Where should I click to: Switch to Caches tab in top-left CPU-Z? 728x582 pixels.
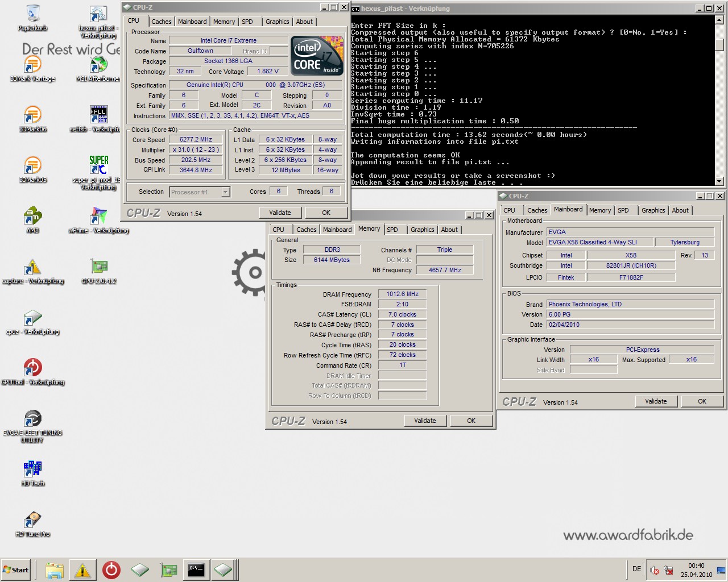tap(162, 22)
